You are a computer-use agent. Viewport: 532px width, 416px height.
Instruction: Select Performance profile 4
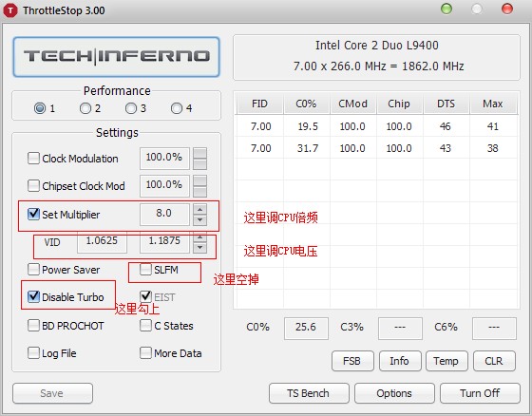click(177, 108)
